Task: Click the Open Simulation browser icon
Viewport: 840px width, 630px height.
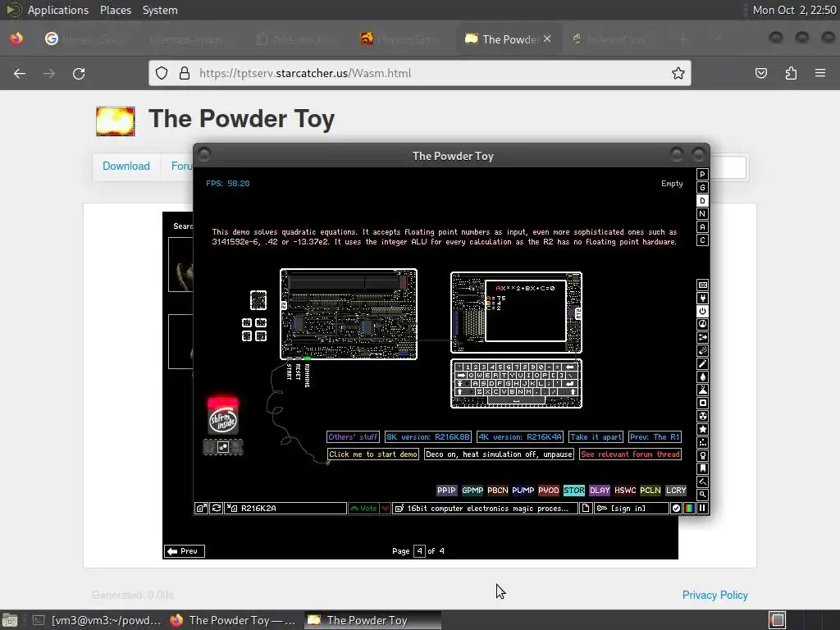Action: (202, 509)
